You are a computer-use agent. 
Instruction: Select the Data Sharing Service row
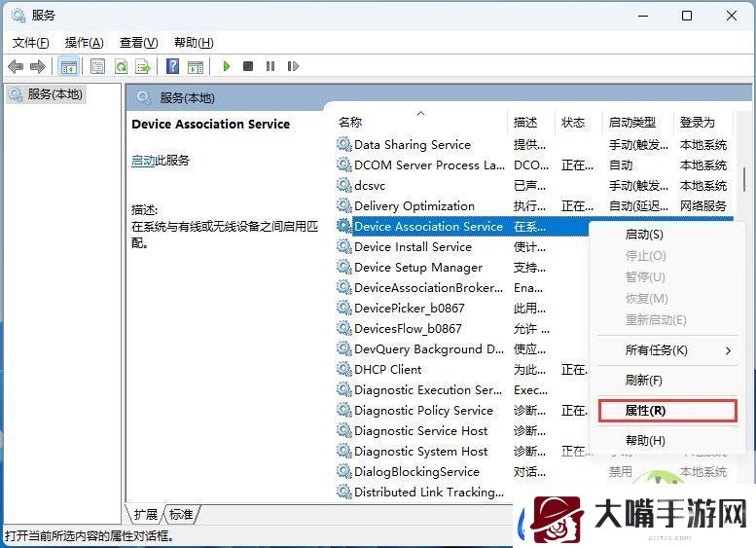(534, 144)
